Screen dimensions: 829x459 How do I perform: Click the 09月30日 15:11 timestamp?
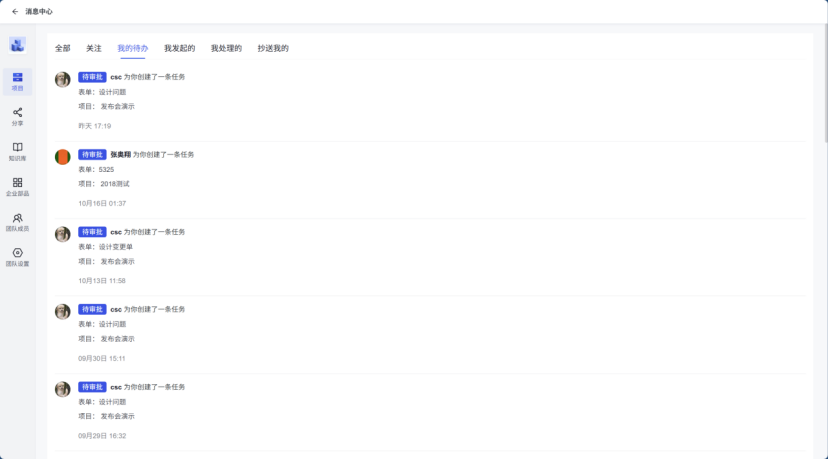coord(102,359)
